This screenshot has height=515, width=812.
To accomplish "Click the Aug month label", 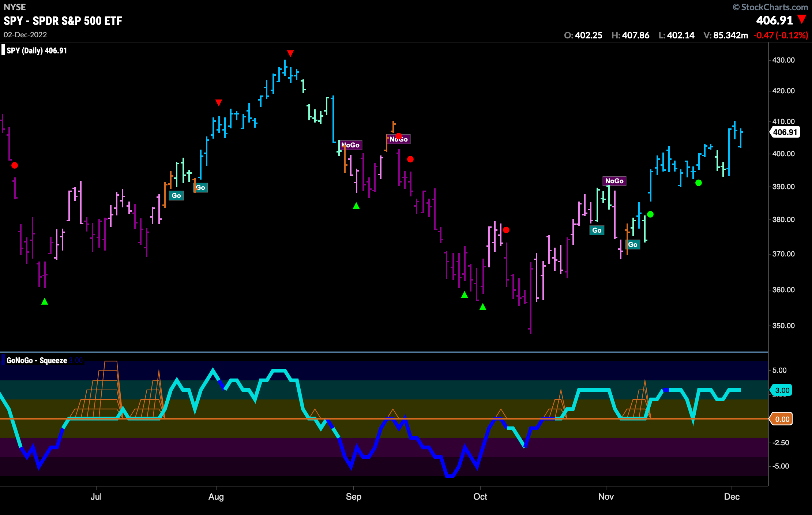I will (216, 497).
